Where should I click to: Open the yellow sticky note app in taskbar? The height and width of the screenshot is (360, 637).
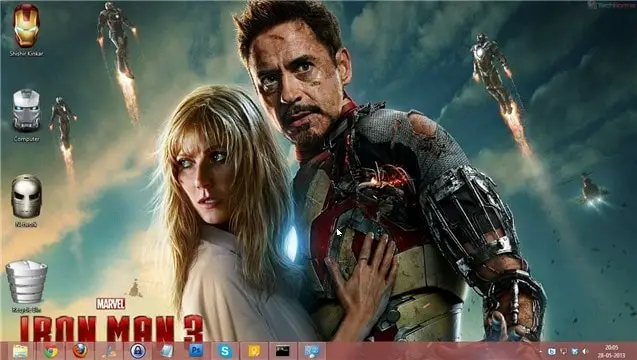point(254,351)
